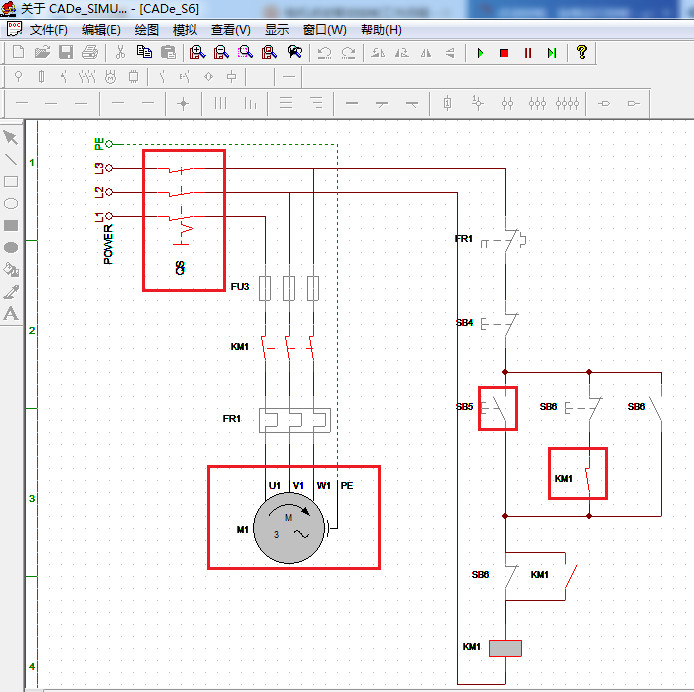Viewport: 694px width, 692px height.
Task: Select the arrow pointer tool
Action: (x=11, y=138)
